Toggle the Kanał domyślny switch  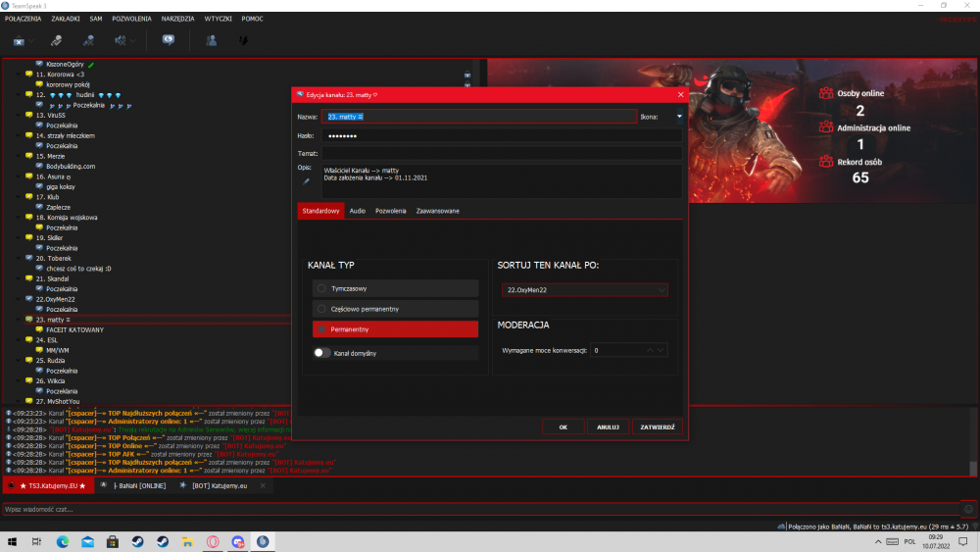pos(321,353)
